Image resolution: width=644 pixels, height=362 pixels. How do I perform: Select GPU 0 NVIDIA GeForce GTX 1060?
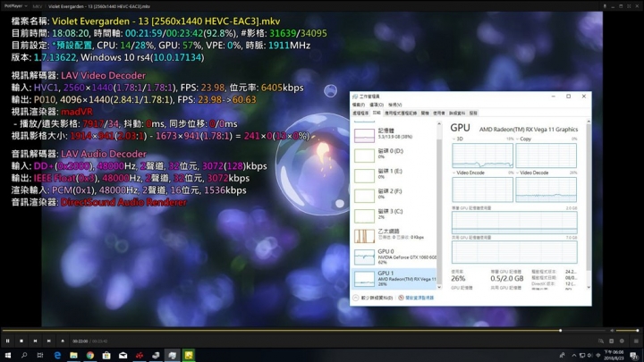(394, 257)
